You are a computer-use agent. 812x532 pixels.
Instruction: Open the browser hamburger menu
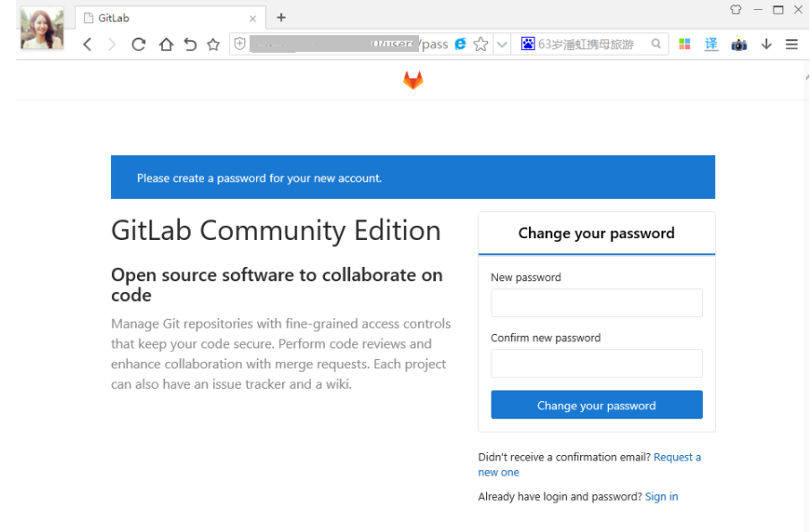[x=791, y=43]
